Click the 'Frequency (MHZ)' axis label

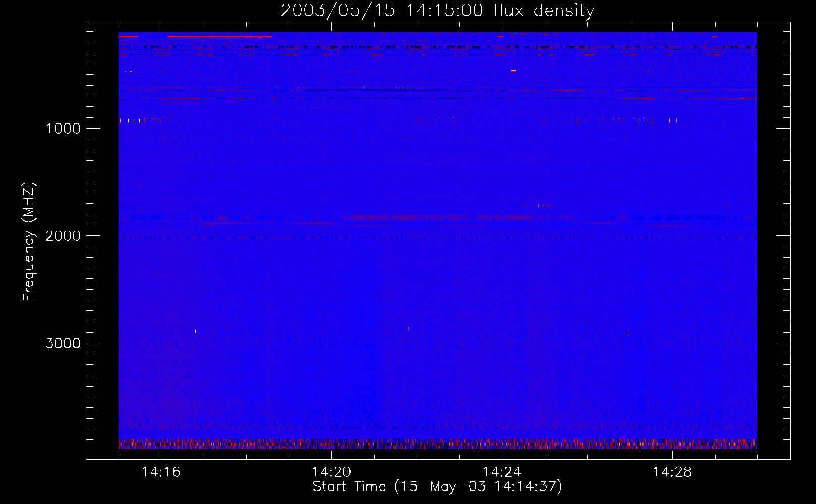tap(29, 242)
